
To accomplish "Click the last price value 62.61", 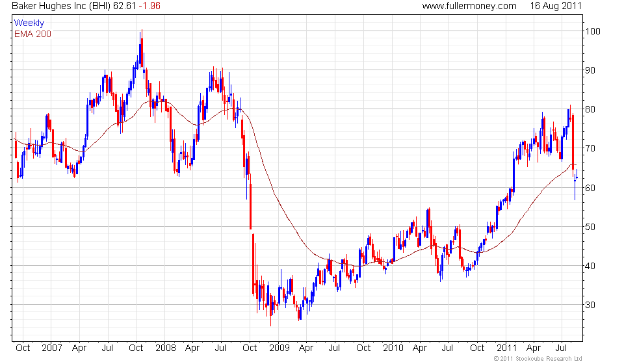I will click(124, 6).
